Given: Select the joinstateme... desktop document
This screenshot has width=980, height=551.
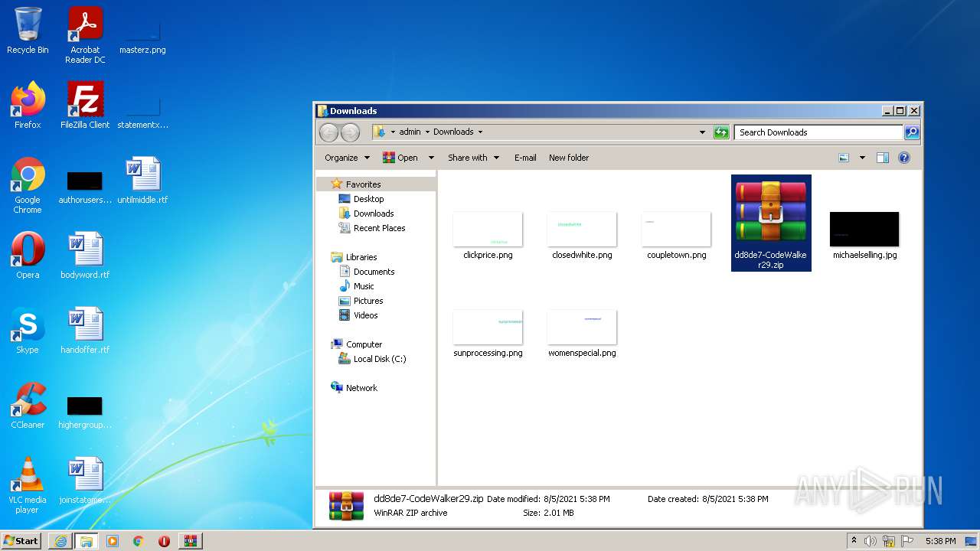Looking at the screenshot, I should [85, 480].
